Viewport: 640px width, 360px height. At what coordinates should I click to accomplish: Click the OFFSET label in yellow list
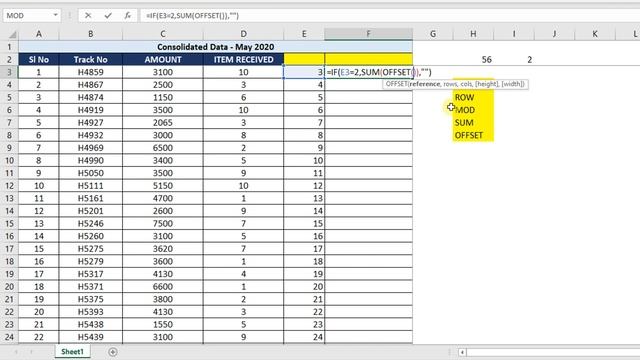[x=469, y=136]
